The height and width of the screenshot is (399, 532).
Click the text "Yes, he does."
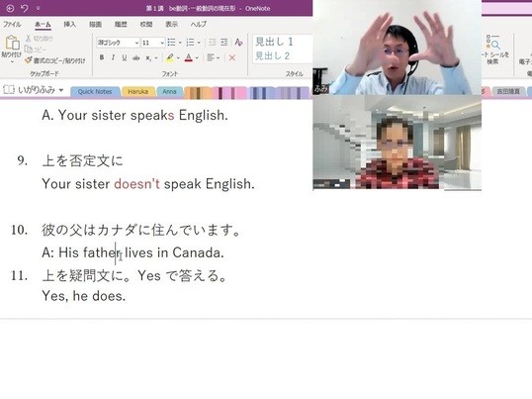point(83,296)
